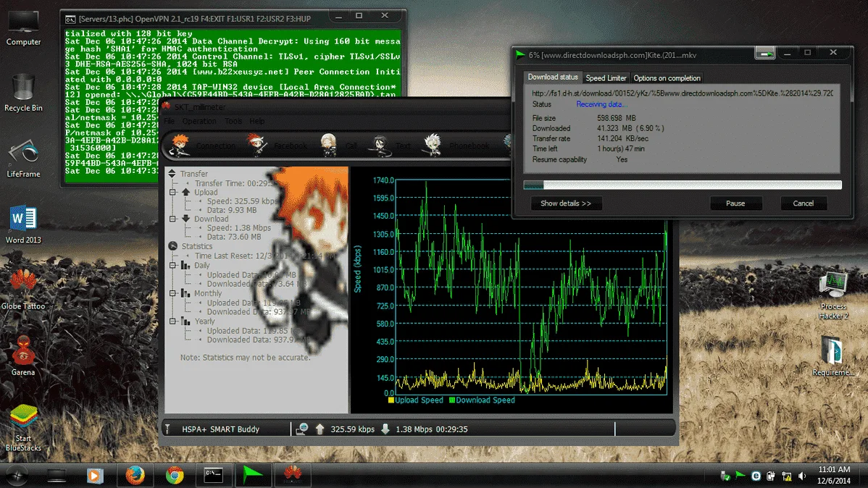Open the Call toolbar item
868x488 pixels.
(x=339, y=146)
